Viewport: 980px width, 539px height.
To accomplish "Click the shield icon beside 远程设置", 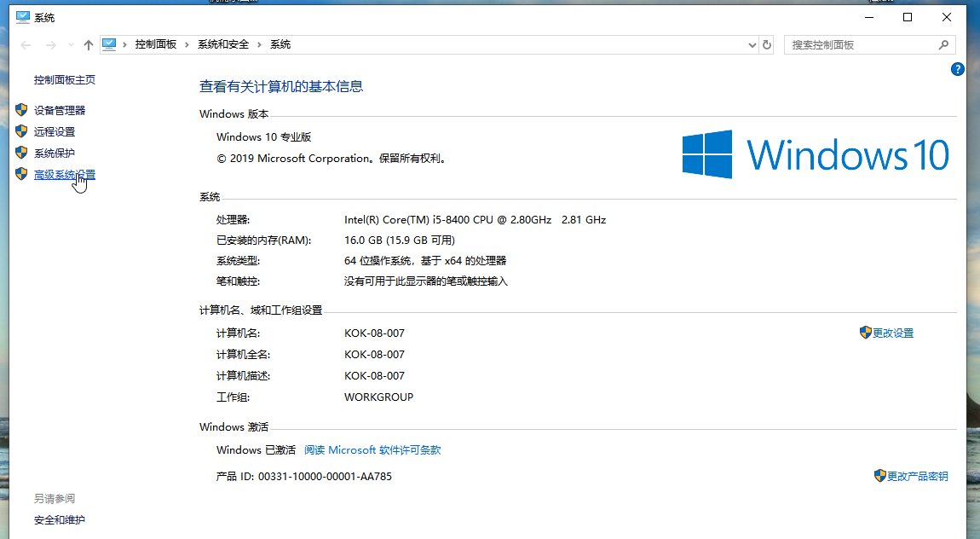I will click(x=21, y=131).
